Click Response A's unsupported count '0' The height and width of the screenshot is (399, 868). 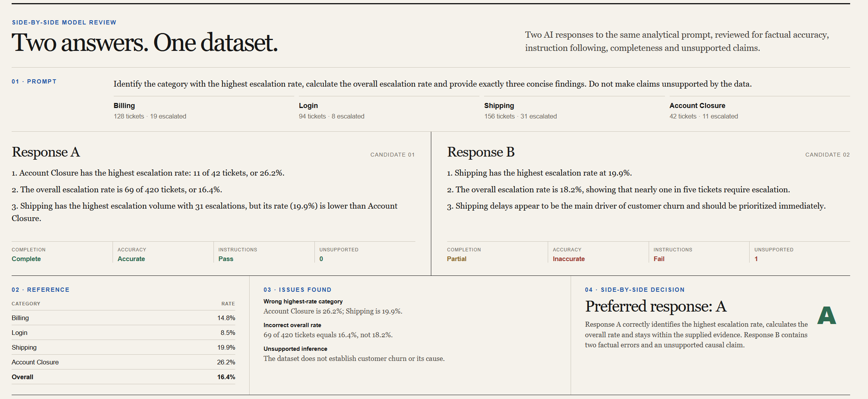click(321, 259)
